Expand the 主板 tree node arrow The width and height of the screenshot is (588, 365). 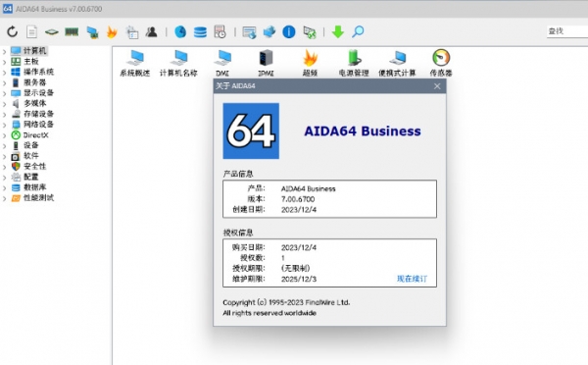coord(5,62)
